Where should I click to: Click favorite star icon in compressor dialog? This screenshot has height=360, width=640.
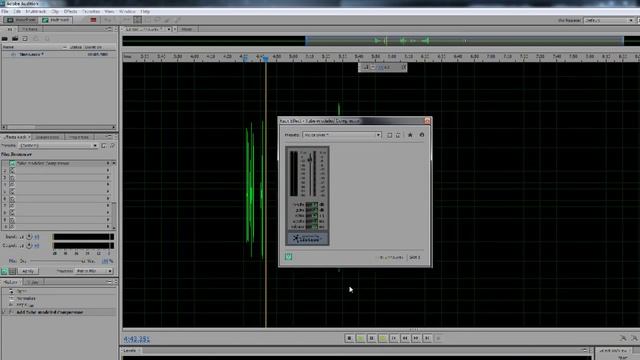tap(410, 135)
